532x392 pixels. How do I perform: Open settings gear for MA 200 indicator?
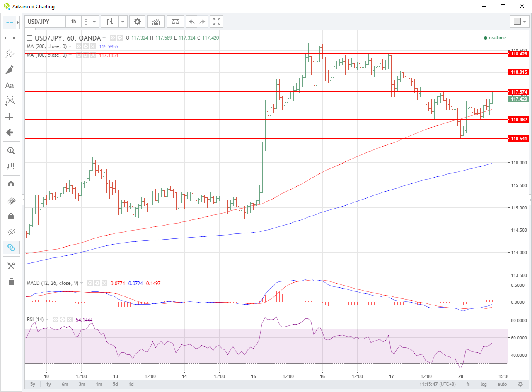coord(86,46)
